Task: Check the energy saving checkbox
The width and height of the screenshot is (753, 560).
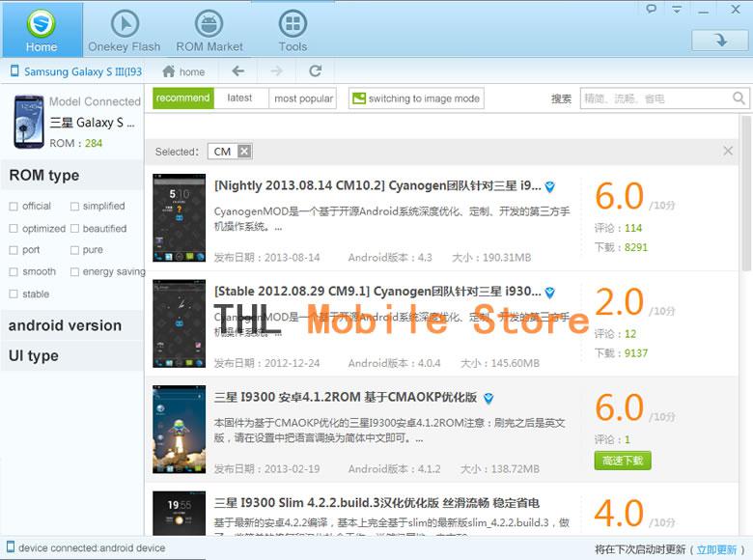Action: point(74,272)
